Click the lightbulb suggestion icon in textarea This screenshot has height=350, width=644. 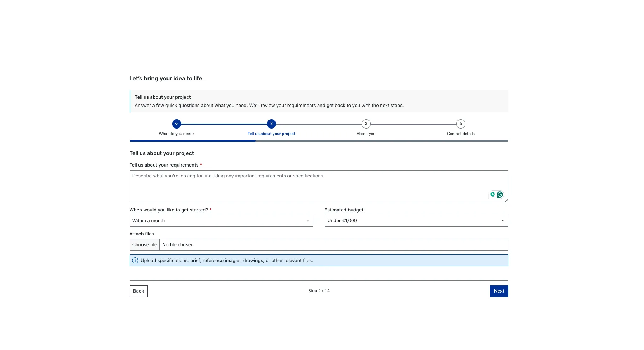(493, 195)
